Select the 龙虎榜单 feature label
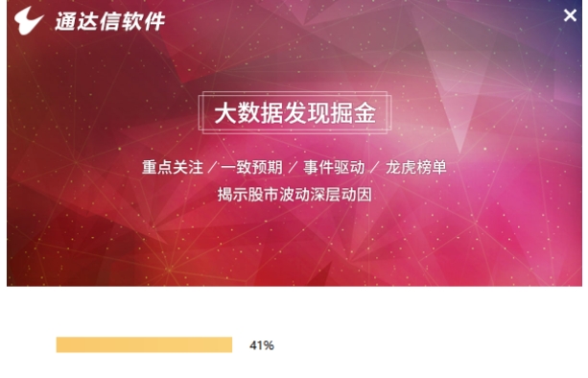 (x=416, y=167)
